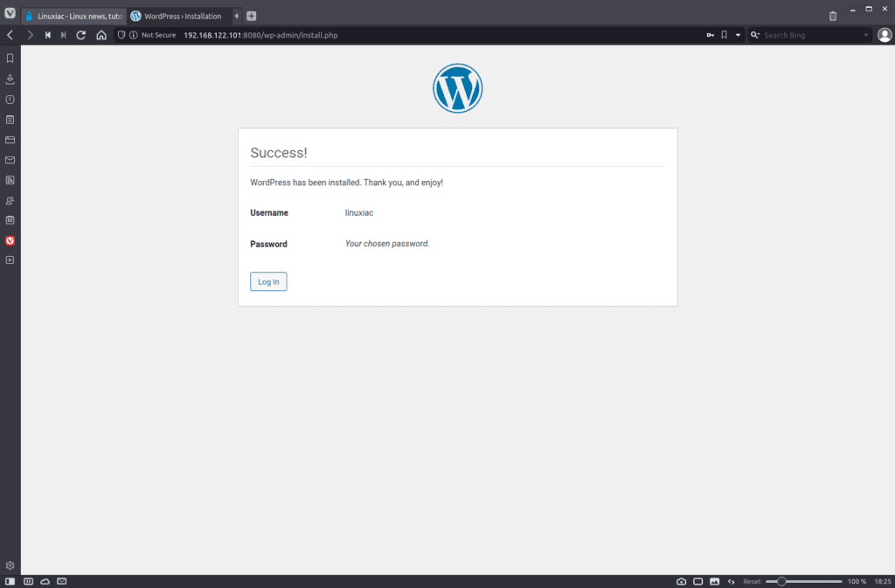Go forward to next page
The image size is (895, 588).
point(30,35)
